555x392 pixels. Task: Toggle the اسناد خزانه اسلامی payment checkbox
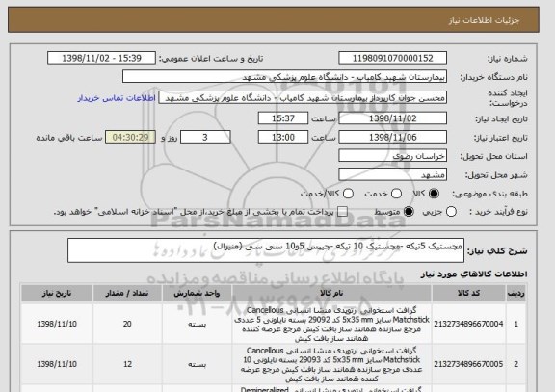click(342, 212)
